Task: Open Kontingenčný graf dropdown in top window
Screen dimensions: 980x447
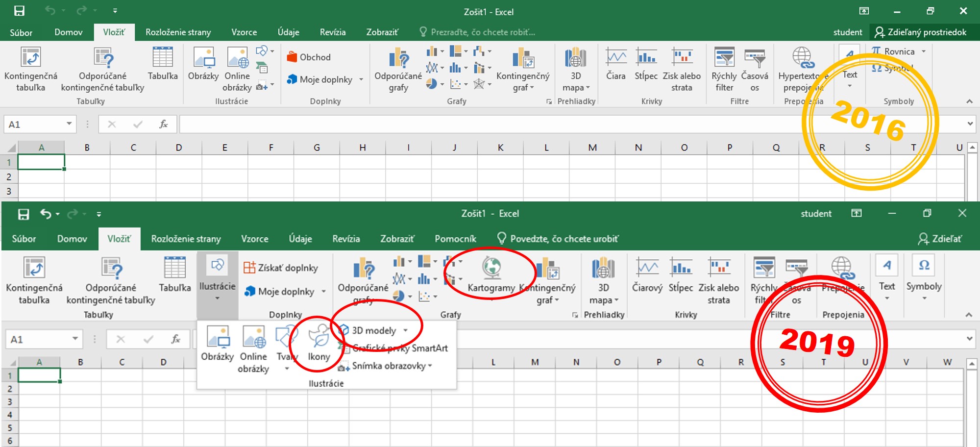Action: (523, 70)
